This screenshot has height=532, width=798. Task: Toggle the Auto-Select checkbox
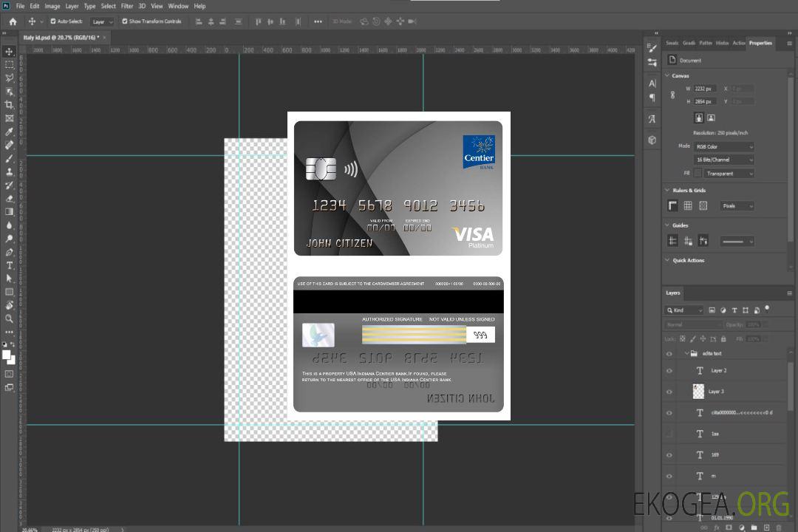coord(53,21)
